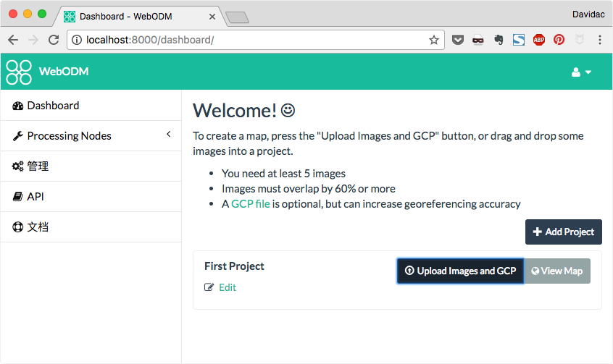Open the API sidebar item
The width and height of the screenshot is (613, 364).
point(91,197)
